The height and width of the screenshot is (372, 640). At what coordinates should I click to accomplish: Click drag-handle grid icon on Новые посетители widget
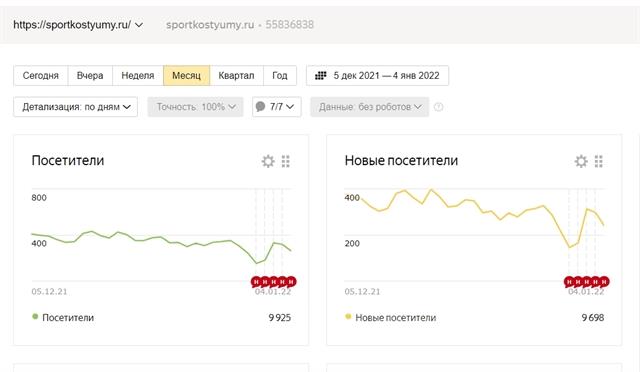599,161
